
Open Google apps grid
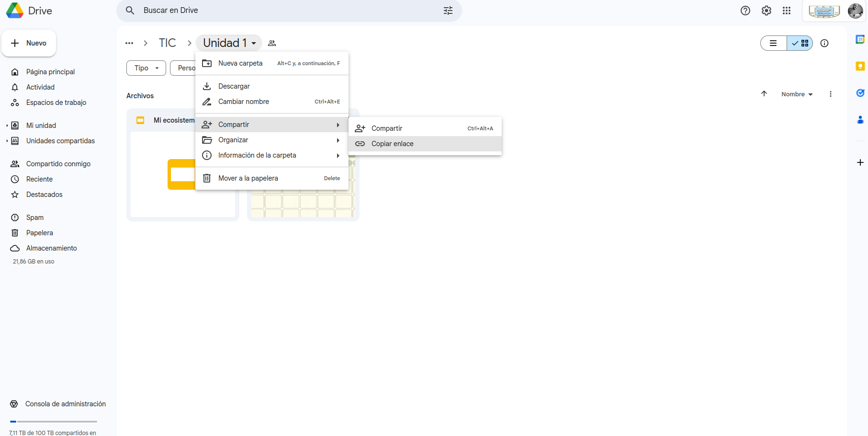click(x=787, y=11)
